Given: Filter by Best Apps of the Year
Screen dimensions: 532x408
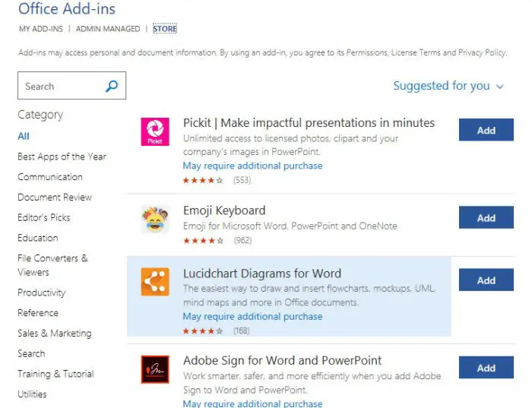Looking at the screenshot, I should click(x=62, y=157).
